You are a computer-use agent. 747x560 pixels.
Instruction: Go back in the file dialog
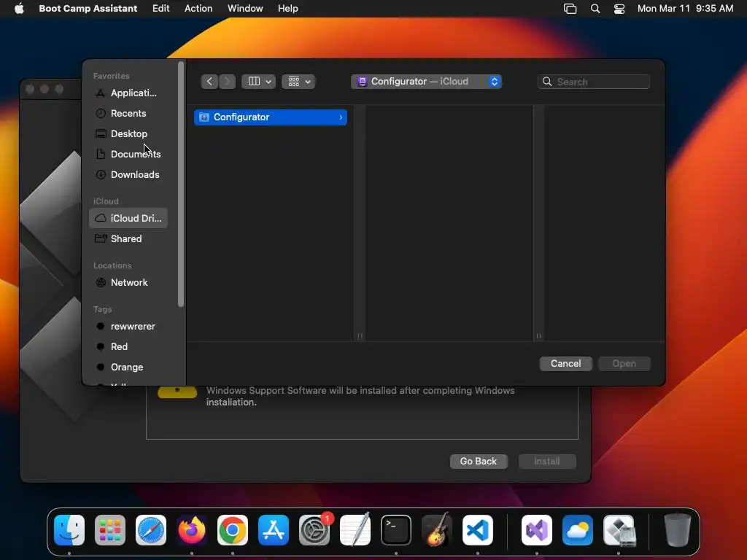pyautogui.click(x=209, y=82)
